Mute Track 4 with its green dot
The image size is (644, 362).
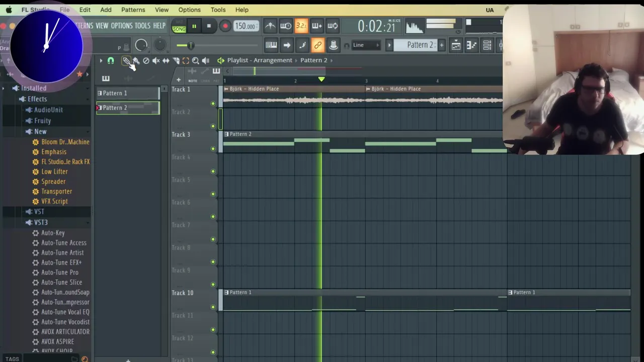point(213,171)
